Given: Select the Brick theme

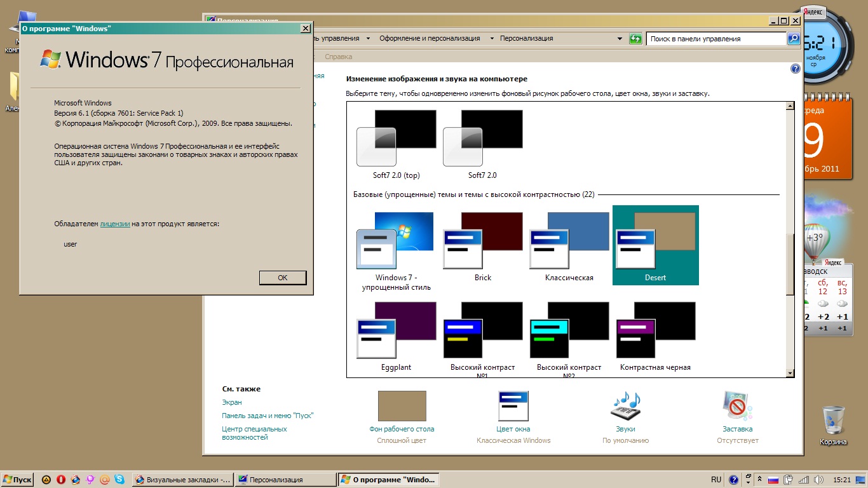Looking at the screenshot, I should [482, 247].
